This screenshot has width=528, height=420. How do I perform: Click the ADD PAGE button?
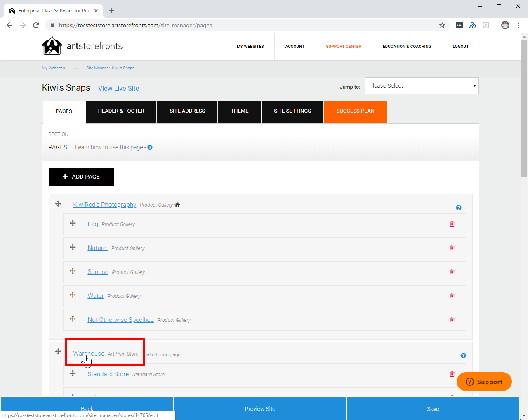coord(81,177)
